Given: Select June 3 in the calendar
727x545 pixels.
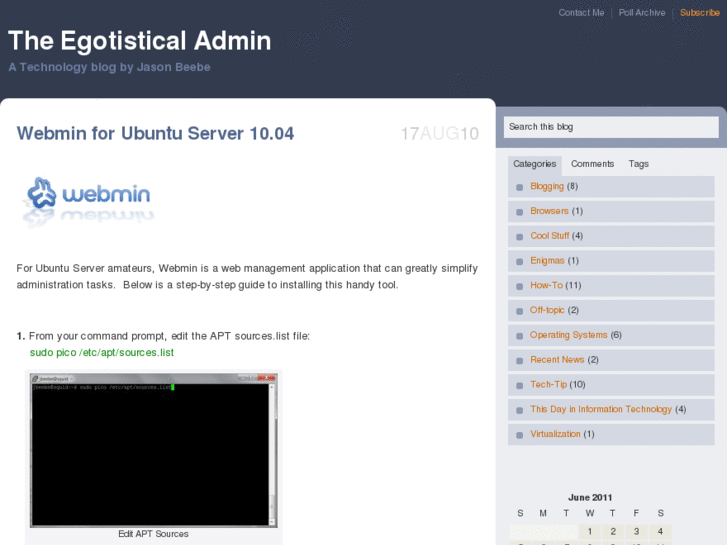Looking at the screenshot, I should coord(637,532).
